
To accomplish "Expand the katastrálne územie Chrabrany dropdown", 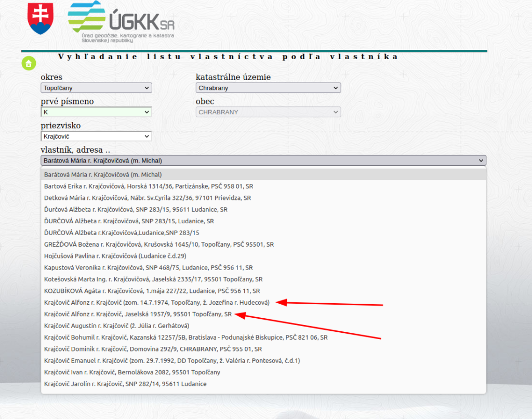I will [x=268, y=88].
